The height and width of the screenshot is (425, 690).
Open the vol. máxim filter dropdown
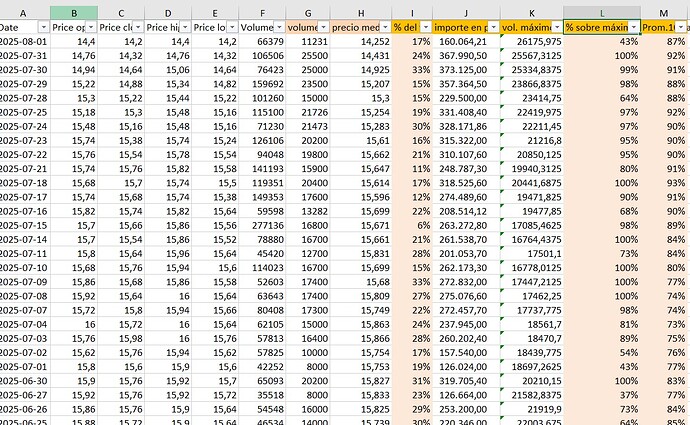point(555,27)
